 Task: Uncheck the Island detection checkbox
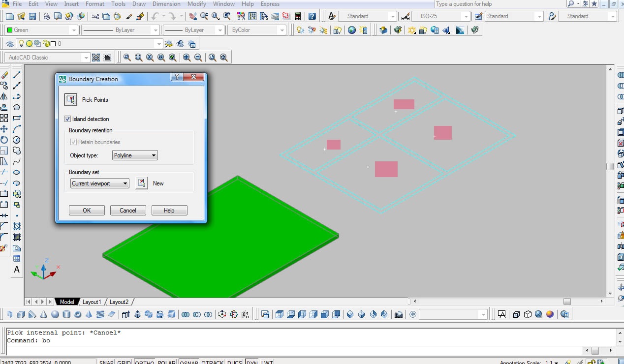tap(68, 119)
